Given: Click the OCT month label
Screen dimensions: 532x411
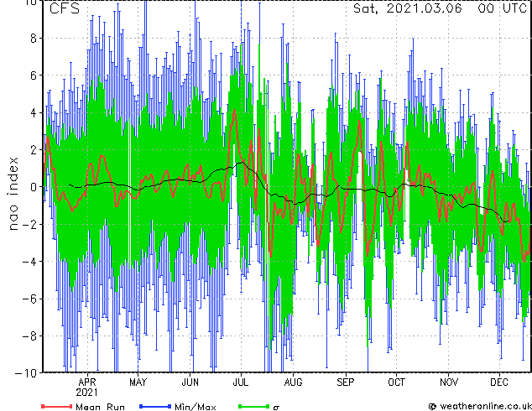Looking at the screenshot, I should click(x=396, y=382).
